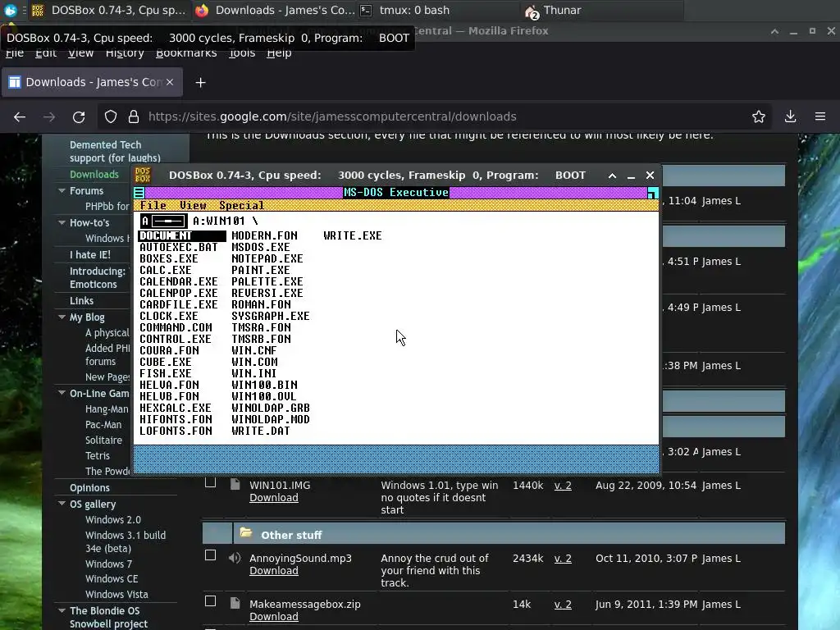This screenshot has width=840, height=630.
Task: Select CARDFILE.EXE in the file list
Action: pyautogui.click(x=178, y=304)
